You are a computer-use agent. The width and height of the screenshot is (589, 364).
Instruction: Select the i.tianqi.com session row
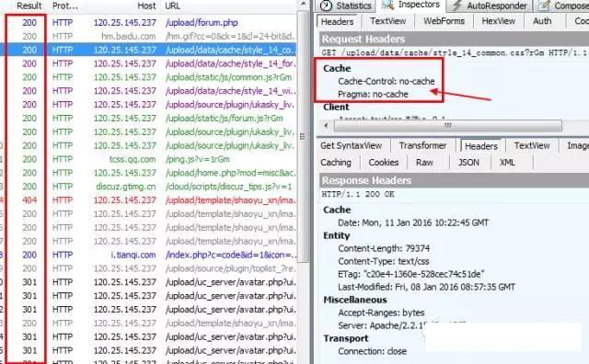point(149,255)
